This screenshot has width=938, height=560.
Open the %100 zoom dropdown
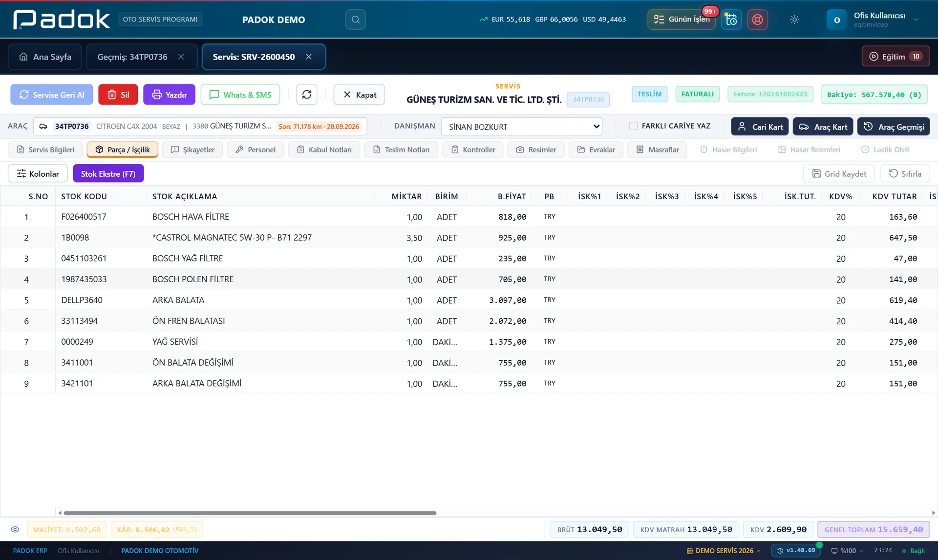click(847, 551)
